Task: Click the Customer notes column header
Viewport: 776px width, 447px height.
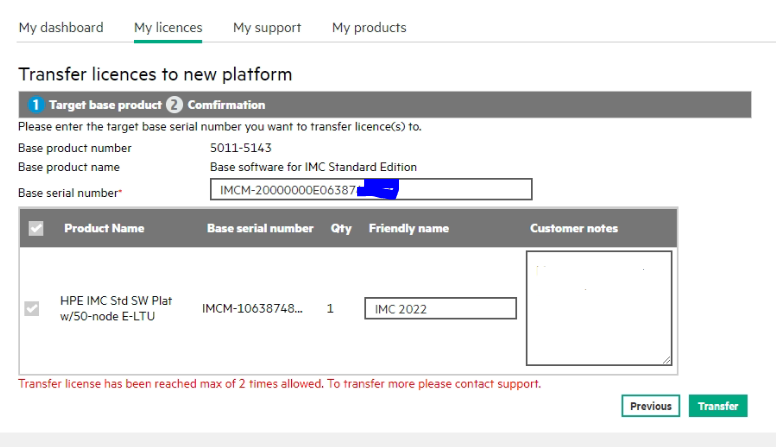Action: click(x=574, y=228)
